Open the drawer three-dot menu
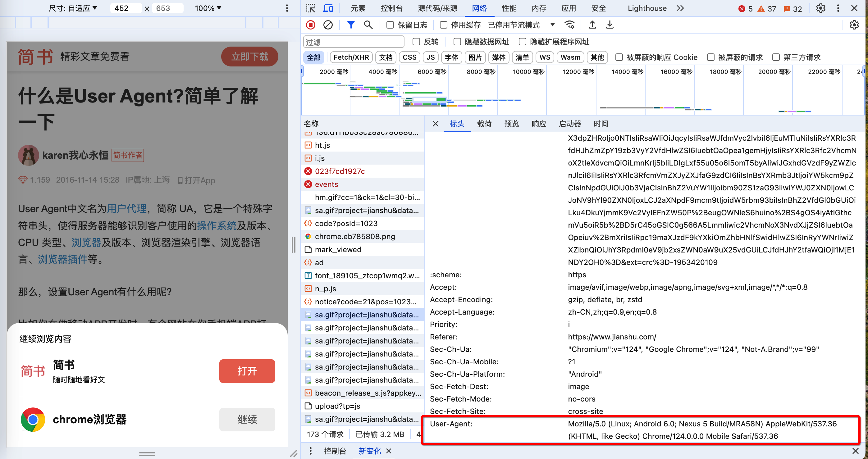 click(310, 451)
